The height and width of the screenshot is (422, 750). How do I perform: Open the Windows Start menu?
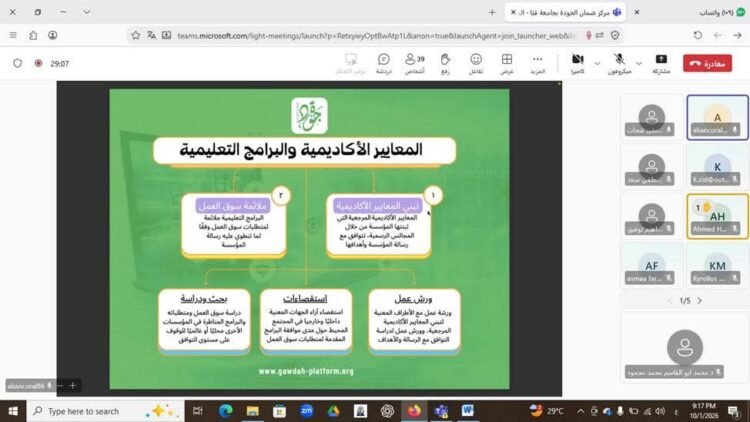(x=13, y=411)
